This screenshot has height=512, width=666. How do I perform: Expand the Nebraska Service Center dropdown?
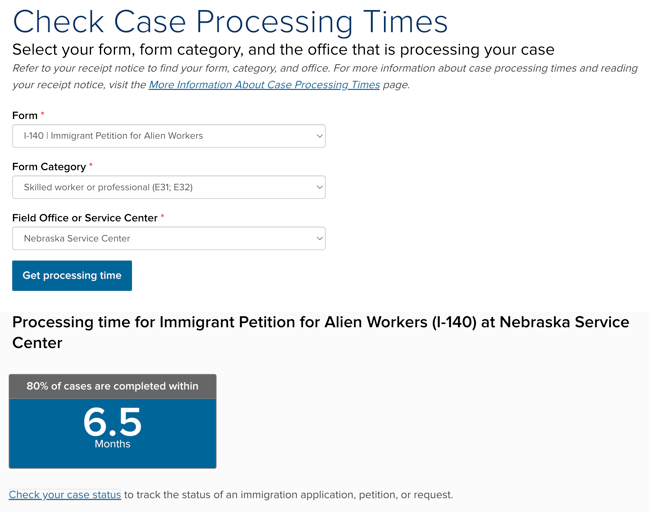point(169,238)
